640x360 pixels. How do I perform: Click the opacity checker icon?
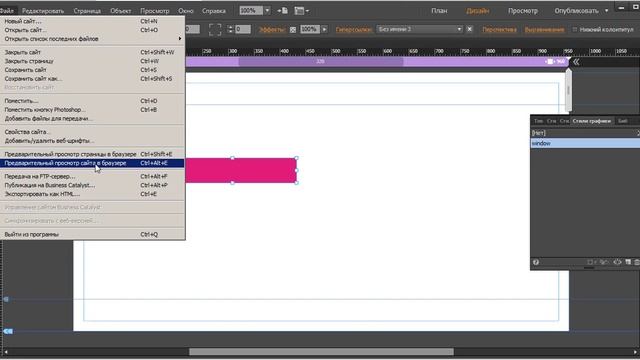point(293,30)
